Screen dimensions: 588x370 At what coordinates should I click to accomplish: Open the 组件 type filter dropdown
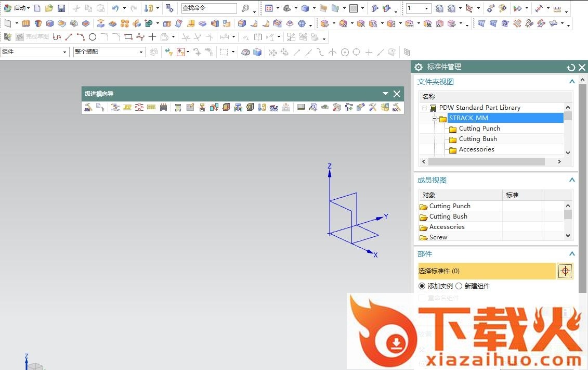(x=35, y=52)
